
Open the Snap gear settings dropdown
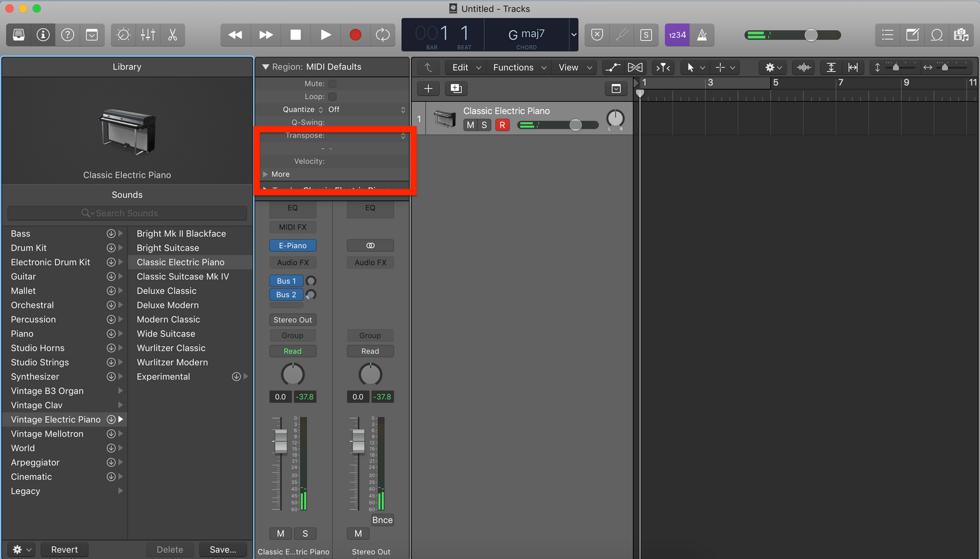pos(774,67)
